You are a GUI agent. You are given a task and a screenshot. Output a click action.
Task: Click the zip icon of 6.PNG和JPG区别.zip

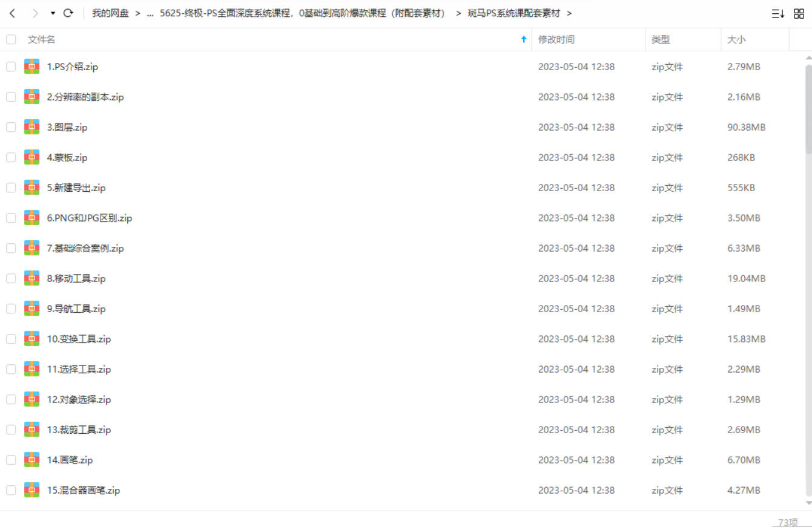[32, 218]
